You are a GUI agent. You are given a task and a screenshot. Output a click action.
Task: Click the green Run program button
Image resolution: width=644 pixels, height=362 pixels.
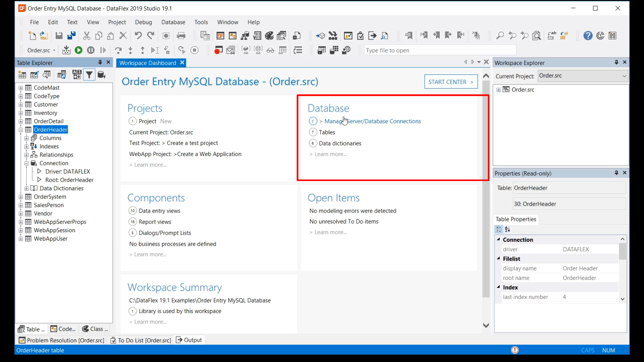78,50
